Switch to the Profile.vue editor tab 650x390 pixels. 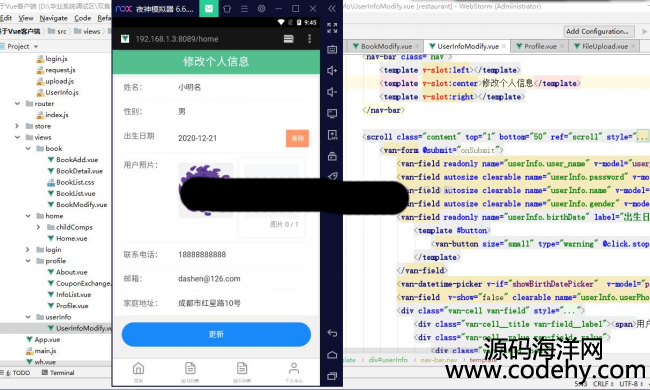click(540, 46)
